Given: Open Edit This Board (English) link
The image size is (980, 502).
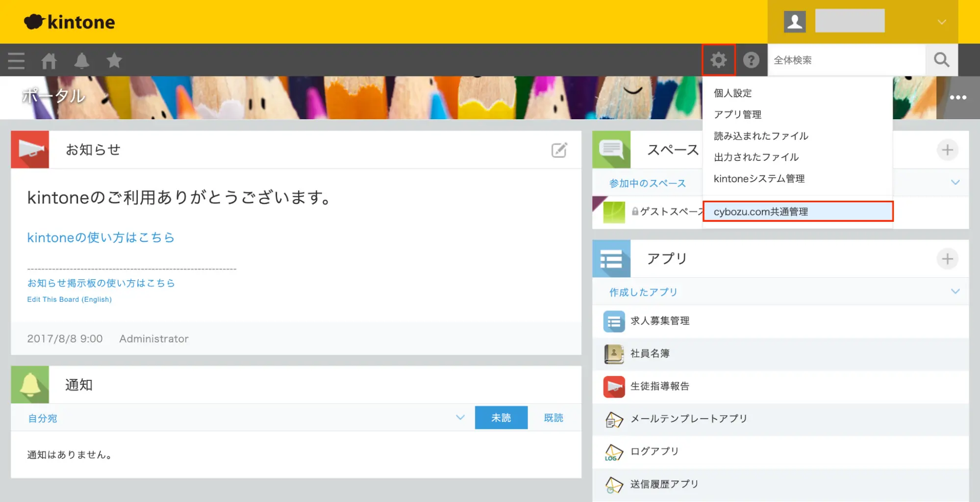Looking at the screenshot, I should point(69,299).
